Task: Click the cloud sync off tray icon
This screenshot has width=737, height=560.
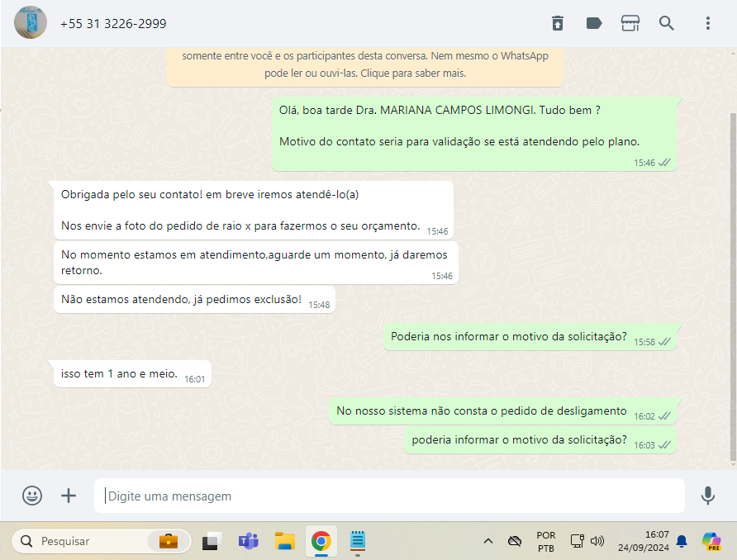Action: tap(515, 541)
